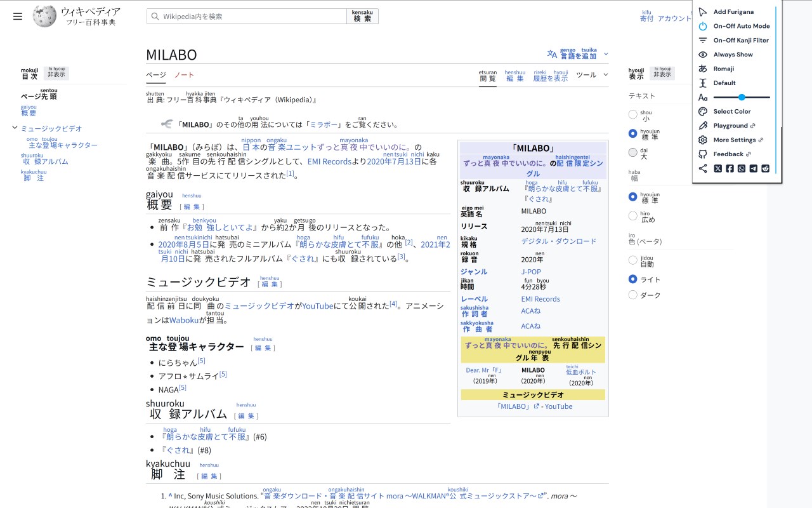Open 低血ボルト link in infobox
This screenshot has height=508, width=812.
point(581,370)
